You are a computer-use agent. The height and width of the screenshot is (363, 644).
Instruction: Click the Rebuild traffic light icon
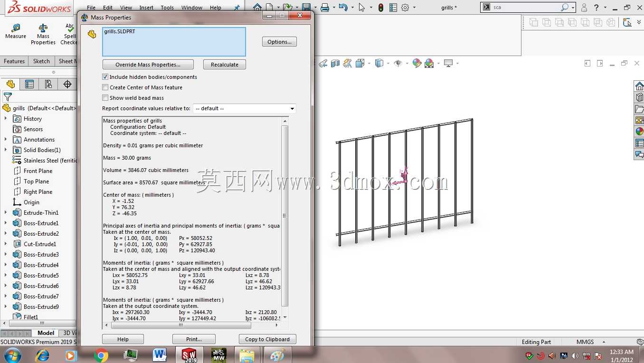381,8
